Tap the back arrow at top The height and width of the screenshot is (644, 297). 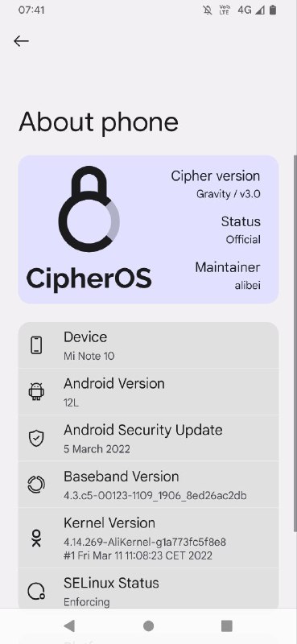pyautogui.click(x=21, y=41)
